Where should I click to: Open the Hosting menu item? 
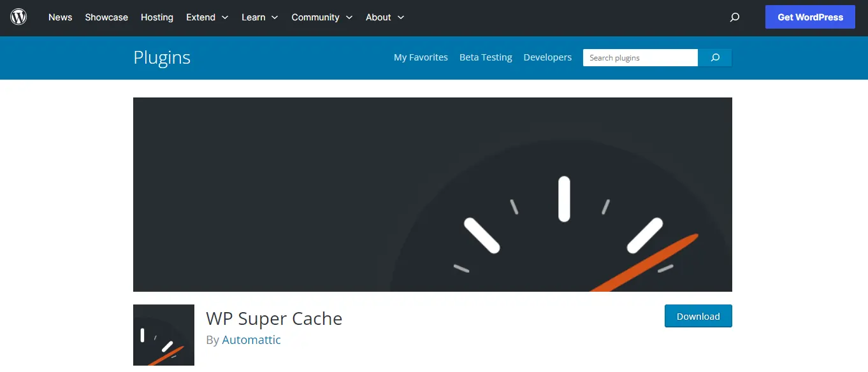point(157,17)
